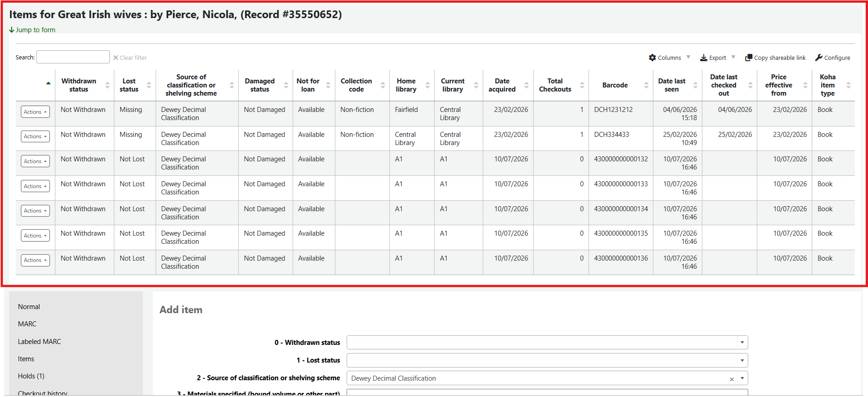Click the Jump to form link
This screenshot has height=397, width=868.
pyautogui.click(x=32, y=30)
